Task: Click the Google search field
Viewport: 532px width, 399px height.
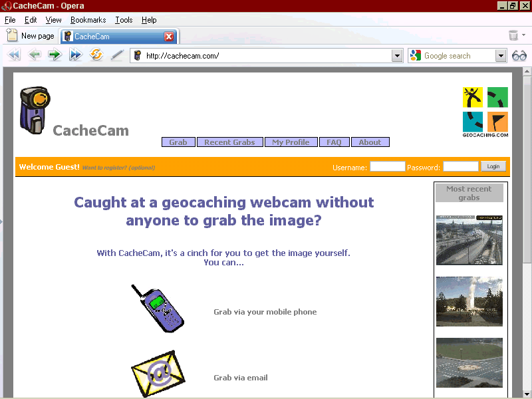Action: [x=458, y=56]
